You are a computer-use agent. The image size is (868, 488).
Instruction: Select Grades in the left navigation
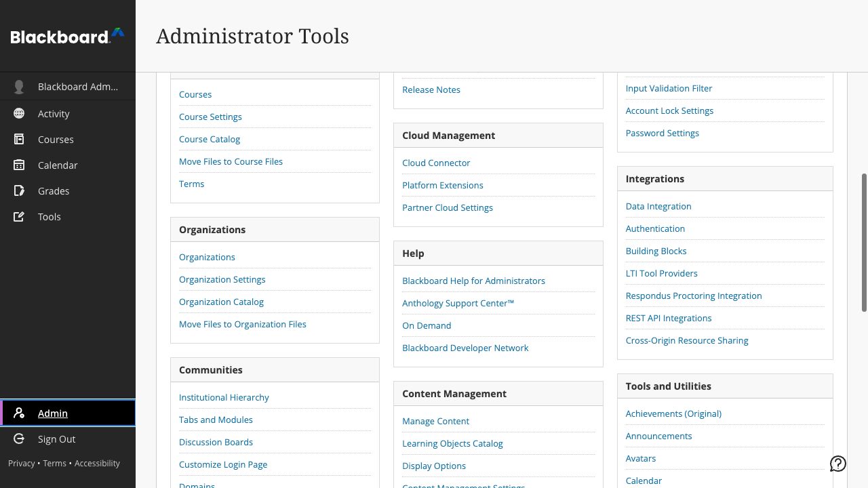[68, 190]
